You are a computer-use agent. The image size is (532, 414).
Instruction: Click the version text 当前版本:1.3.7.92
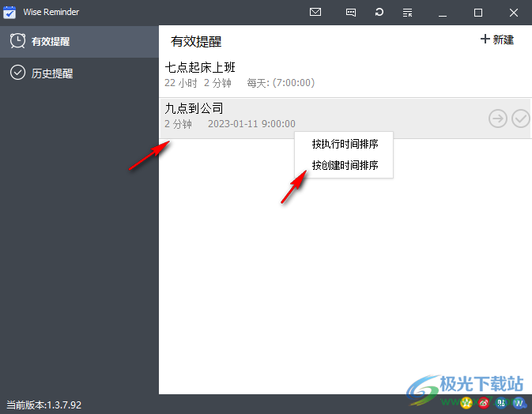43,405
